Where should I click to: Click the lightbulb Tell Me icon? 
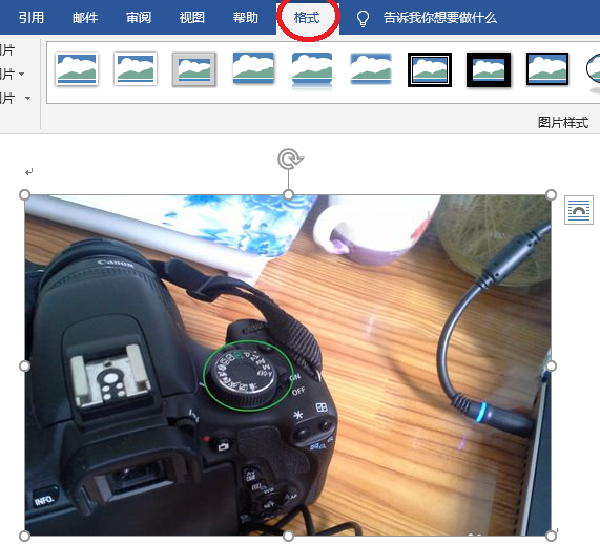coord(363,18)
